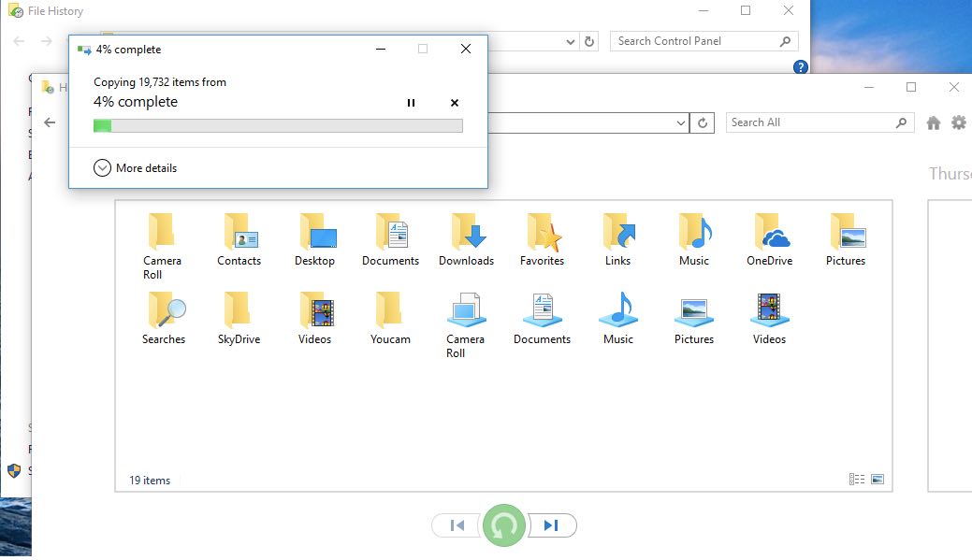This screenshot has height=560, width=972.
Task: Click the Search Control Panel field
Action: (x=695, y=41)
